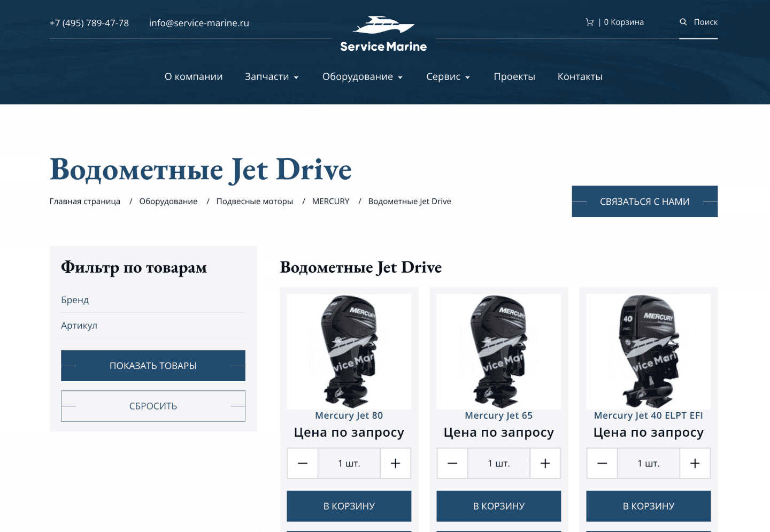Click the ПОКАЗАТЬ ТОВАРЫ button
Viewport: 770px width, 532px height.
153,366
